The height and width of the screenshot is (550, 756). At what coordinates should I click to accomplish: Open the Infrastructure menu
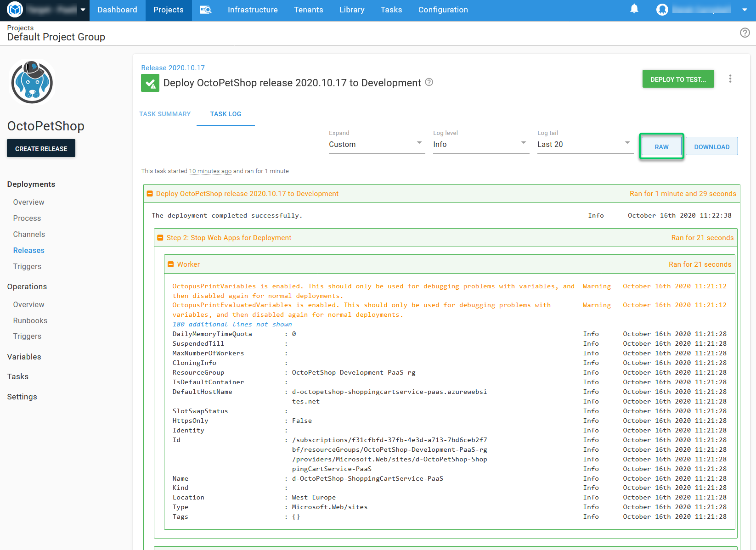[253, 10]
